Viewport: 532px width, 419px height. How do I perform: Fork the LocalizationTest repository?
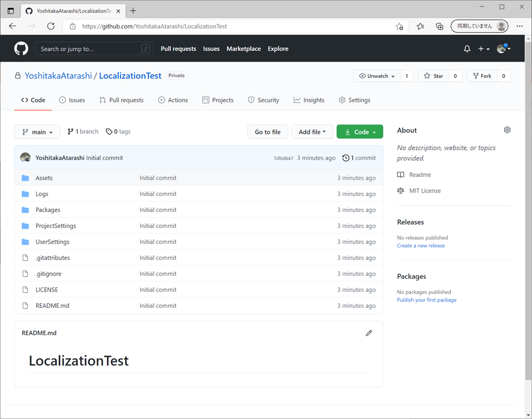pos(482,76)
